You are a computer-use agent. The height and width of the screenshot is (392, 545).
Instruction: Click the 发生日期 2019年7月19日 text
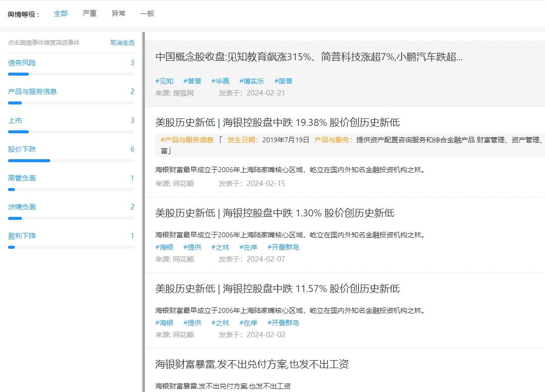click(268, 140)
